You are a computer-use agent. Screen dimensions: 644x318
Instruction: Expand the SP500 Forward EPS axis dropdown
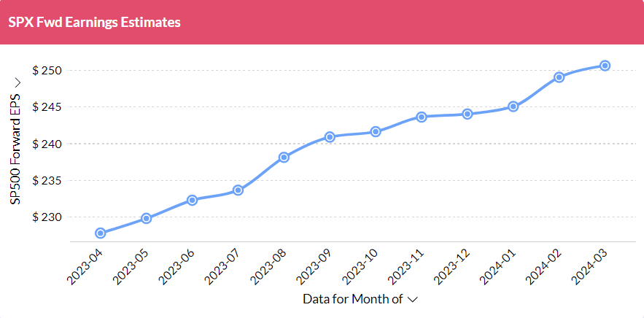pos(18,82)
